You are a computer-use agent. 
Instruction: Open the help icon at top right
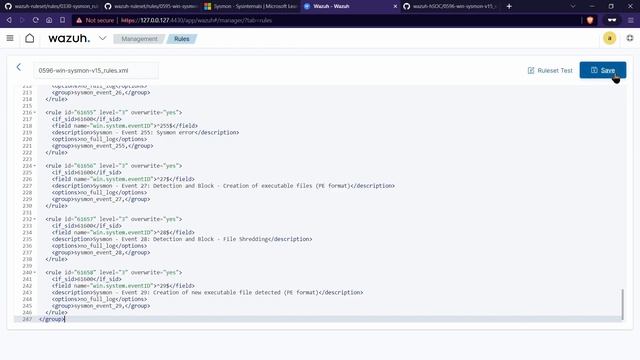630,38
